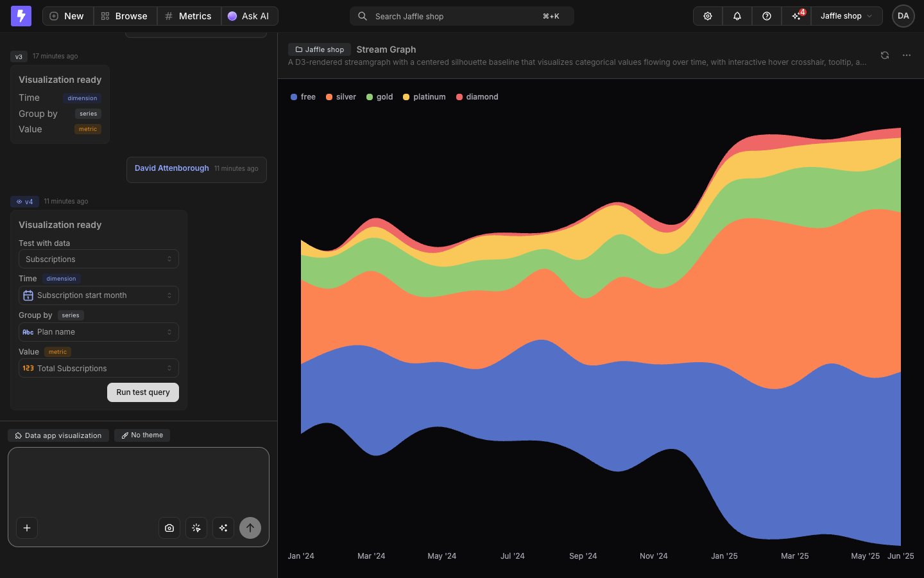Click the lightning bolt home logo
Image resolution: width=924 pixels, height=578 pixels.
21,16
